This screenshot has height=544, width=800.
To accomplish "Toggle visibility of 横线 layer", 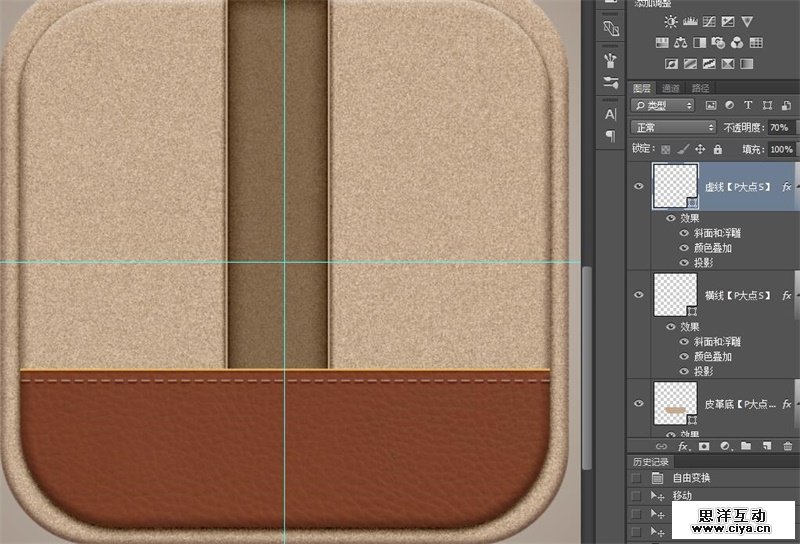I will [639, 295].
